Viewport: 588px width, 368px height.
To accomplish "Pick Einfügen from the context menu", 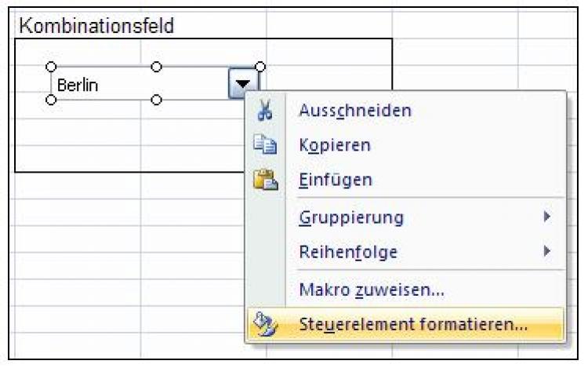I will pos(336,180).
